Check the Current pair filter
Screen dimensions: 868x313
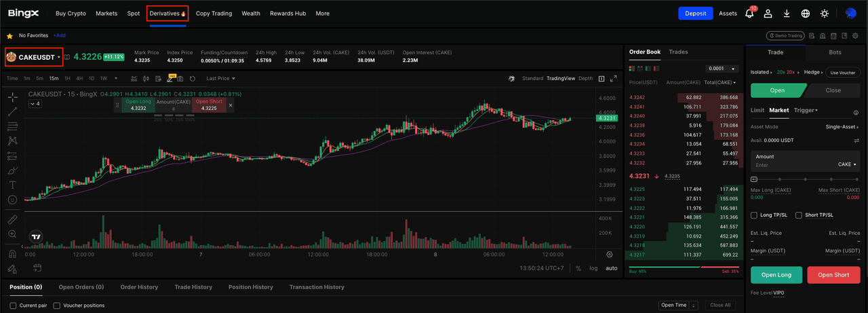click(14, 306)
